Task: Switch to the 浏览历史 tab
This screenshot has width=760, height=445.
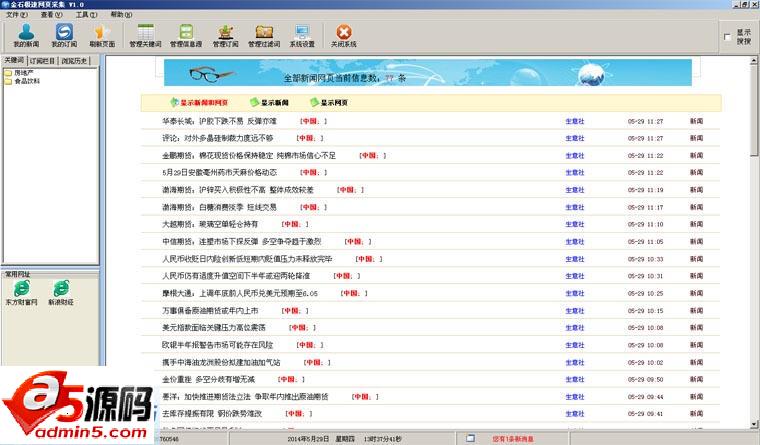Action: [x=74, y=61]
